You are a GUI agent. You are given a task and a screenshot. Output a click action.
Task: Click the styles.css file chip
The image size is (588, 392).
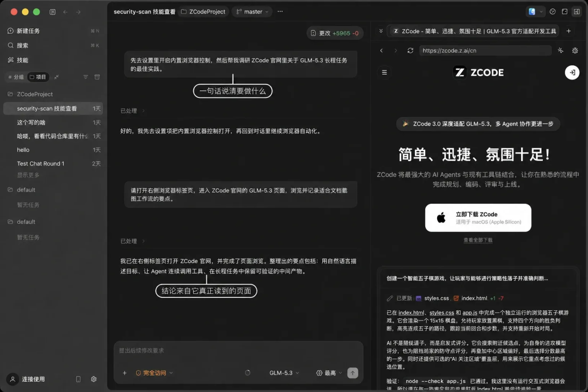point(432,298)
